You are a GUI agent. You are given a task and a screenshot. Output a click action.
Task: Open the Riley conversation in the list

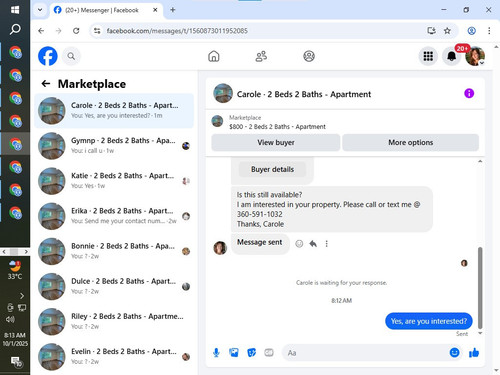click(x=114, y=322)
